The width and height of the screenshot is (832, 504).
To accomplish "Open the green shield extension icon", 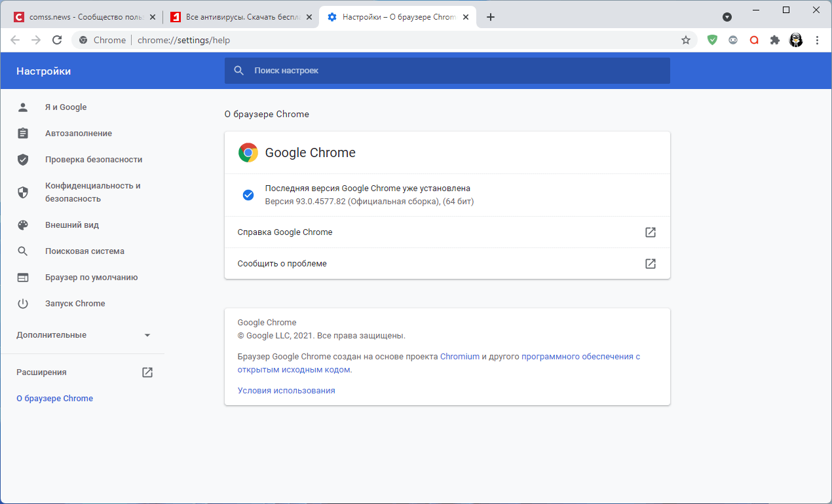I will tap(712, 40).
